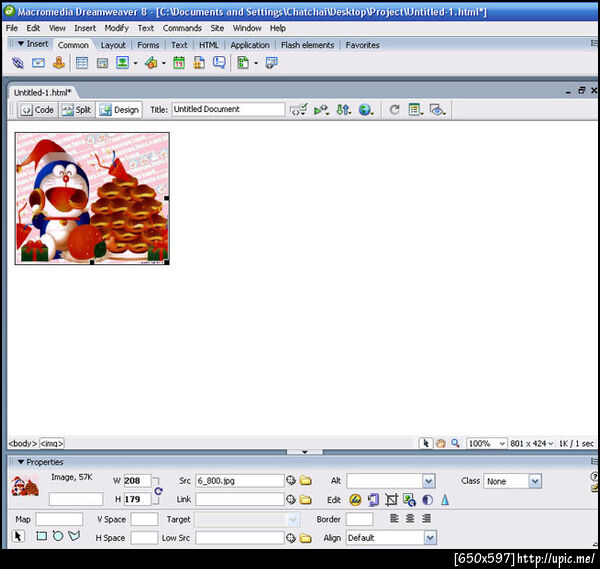The image size is (600, 569).
Task: Click the Optimize in Fireworks icon
Action: click(x=373, y=500)
